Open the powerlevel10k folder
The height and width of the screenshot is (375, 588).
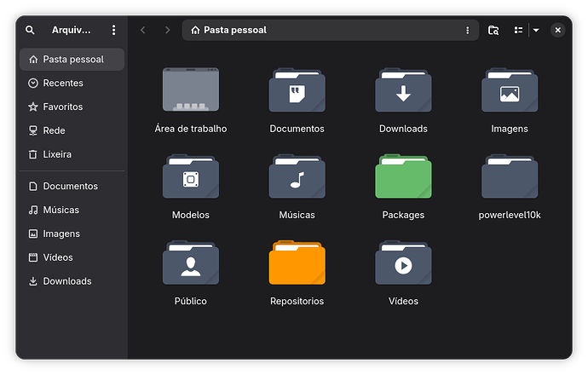510,177
